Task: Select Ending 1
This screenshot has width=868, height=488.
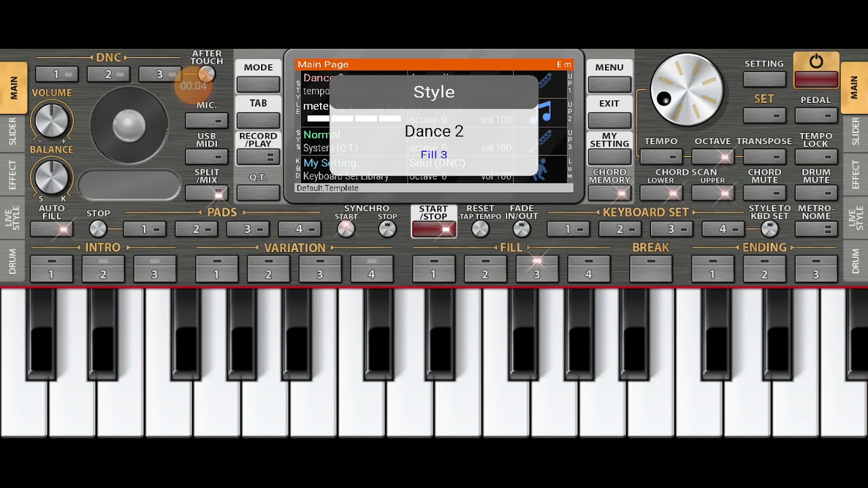Action: [713, 268]
